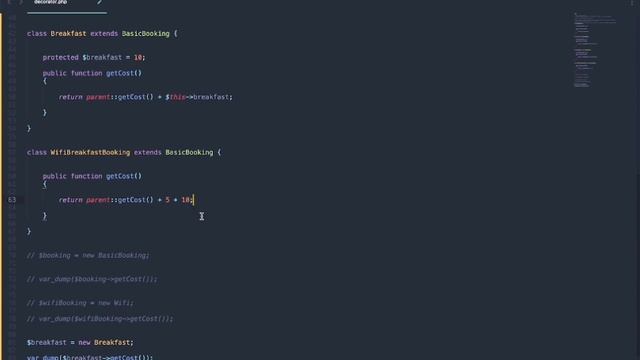Click the 'return parent::getCost() + 5 + 10;' line
The width and height of the screenshot is (640, 360).
point(126,200)
